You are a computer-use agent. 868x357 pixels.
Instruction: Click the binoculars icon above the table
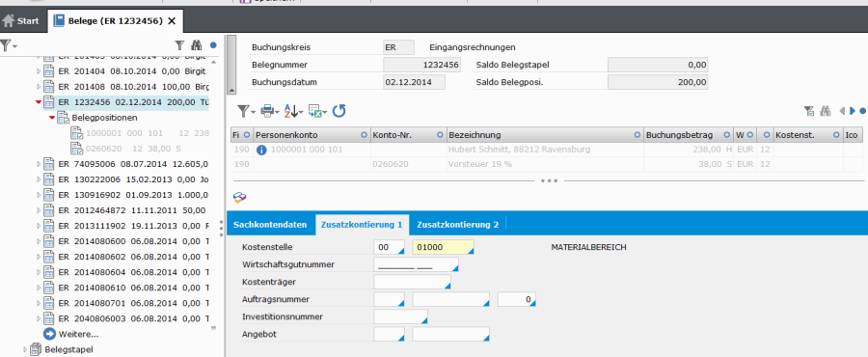pyautogui.click(x=826, y=111)
